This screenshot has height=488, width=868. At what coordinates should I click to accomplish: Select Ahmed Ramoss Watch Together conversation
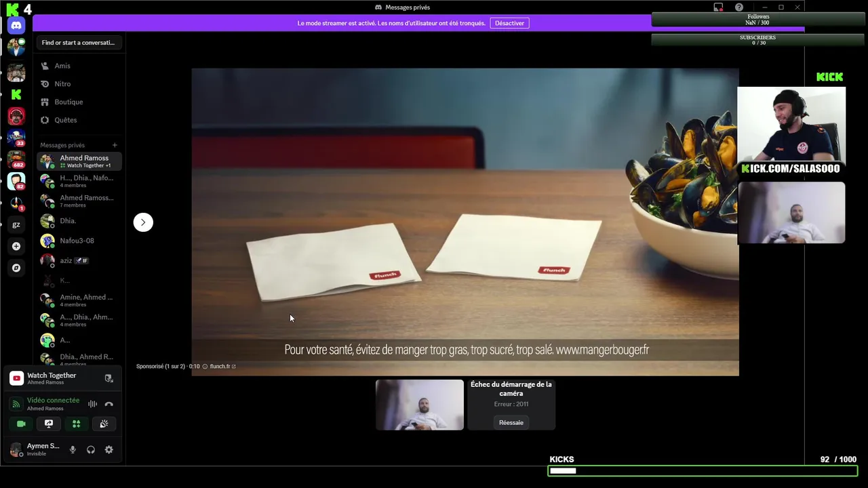coord(79,161)
